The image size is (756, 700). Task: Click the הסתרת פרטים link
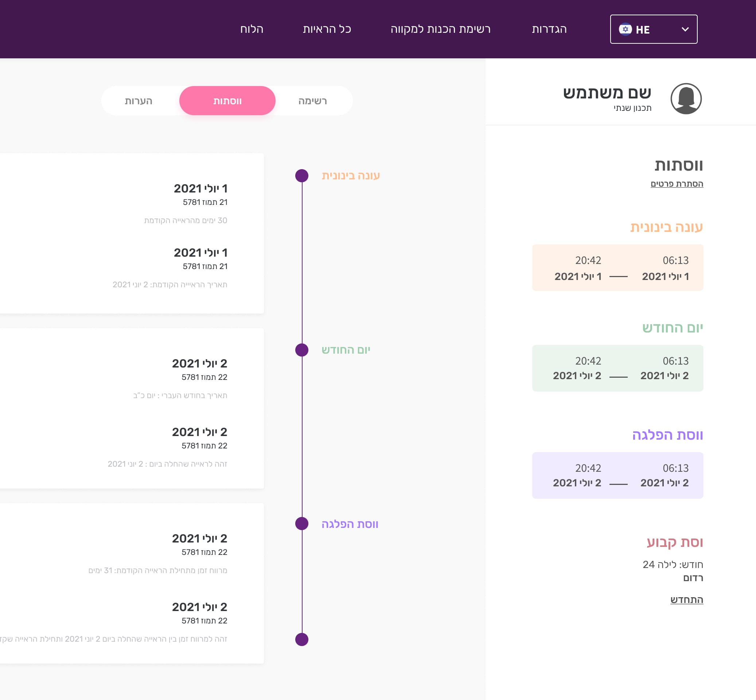[677, 184]
